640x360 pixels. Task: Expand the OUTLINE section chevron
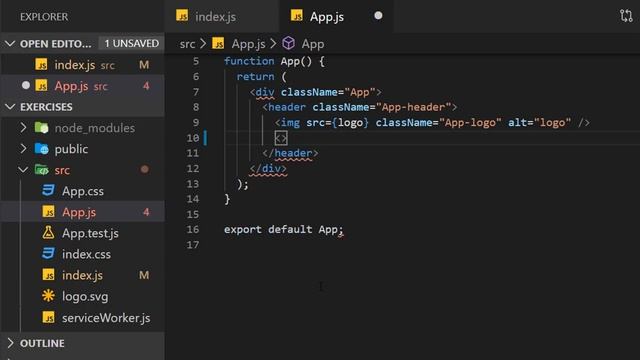(10, 343)
